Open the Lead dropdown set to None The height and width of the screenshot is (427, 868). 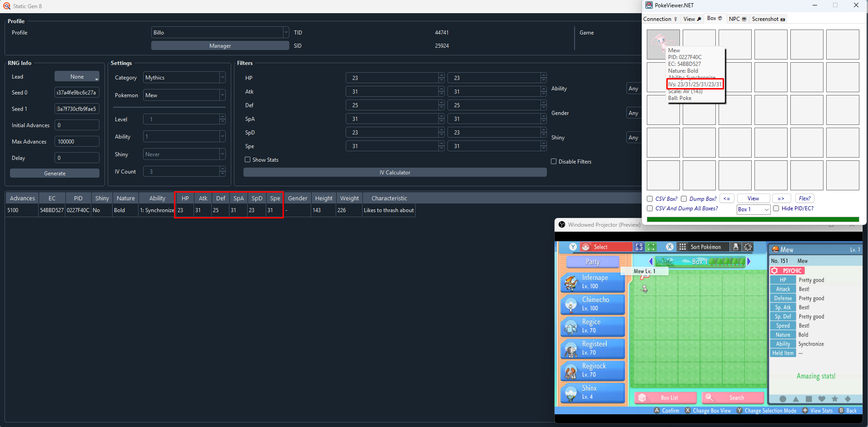(x=77, y=77)
